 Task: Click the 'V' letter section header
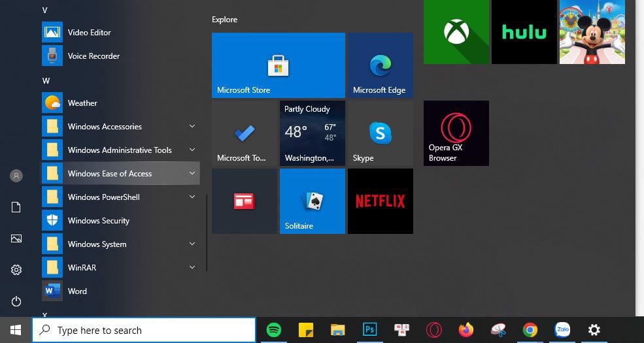[44, 10]
